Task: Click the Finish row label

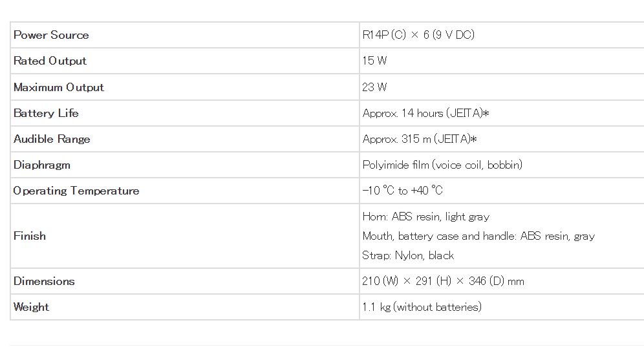Action: (x=30, y=236)
